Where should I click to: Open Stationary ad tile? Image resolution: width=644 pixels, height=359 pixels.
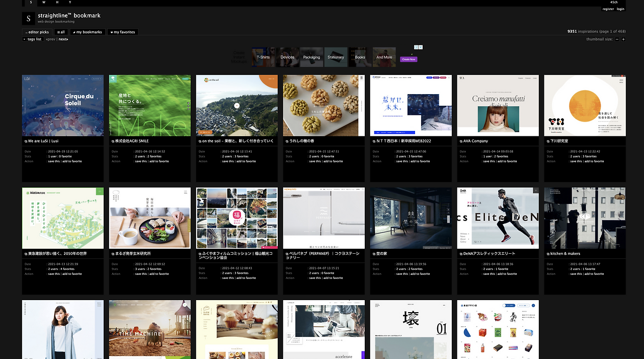336,57
